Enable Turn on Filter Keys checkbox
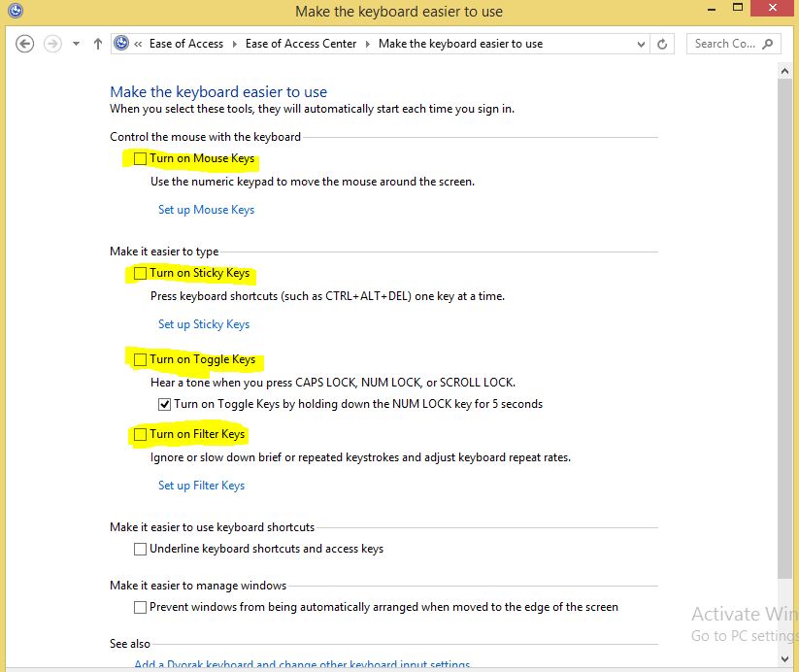Image resolution: width=799 pixels, height=672 pixels. [140, 434]
